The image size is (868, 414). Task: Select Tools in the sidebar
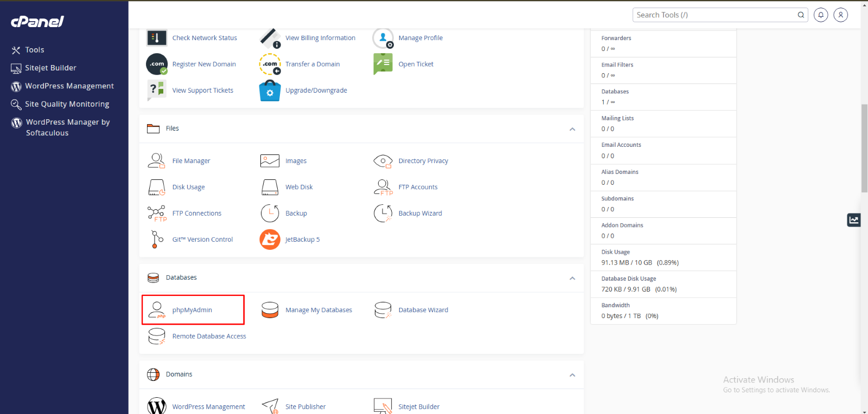[x=35, y=50]
